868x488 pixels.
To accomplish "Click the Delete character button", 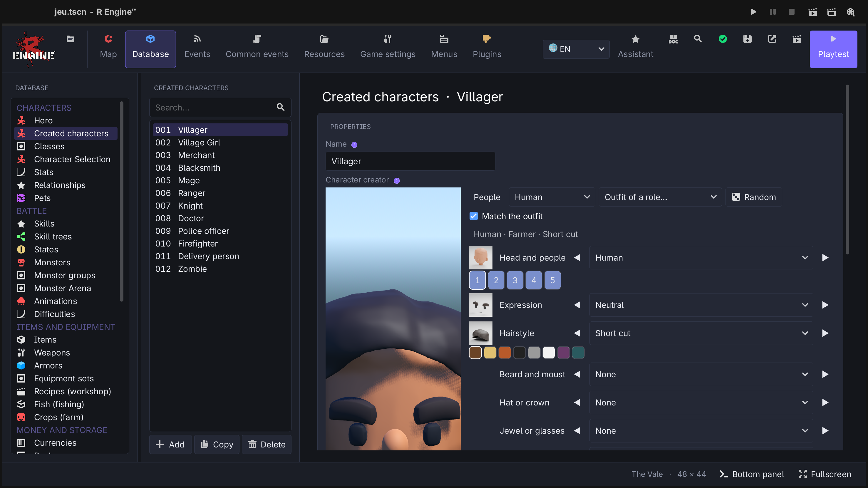I will pos(267,444).
